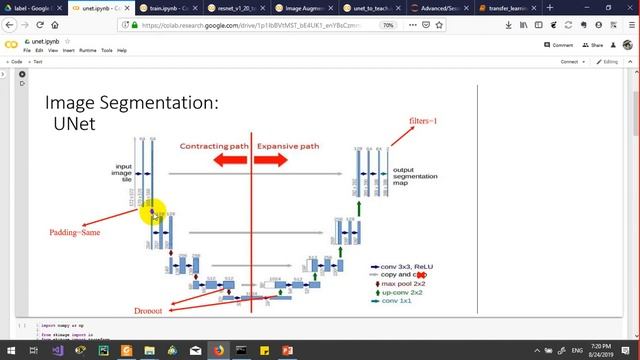Open the Colab logo home link
The height and width of the screenshot is (360, 640).
(11, 44)
